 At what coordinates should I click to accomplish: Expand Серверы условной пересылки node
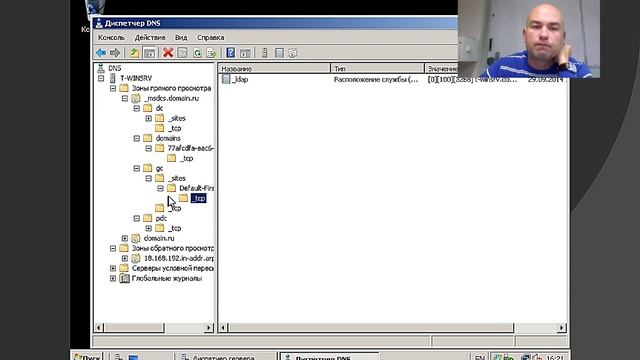[x=113, y=268]
